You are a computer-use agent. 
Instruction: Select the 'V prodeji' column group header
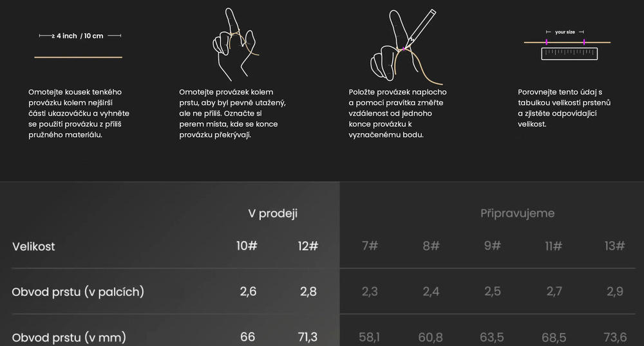(x=273, y=214)
